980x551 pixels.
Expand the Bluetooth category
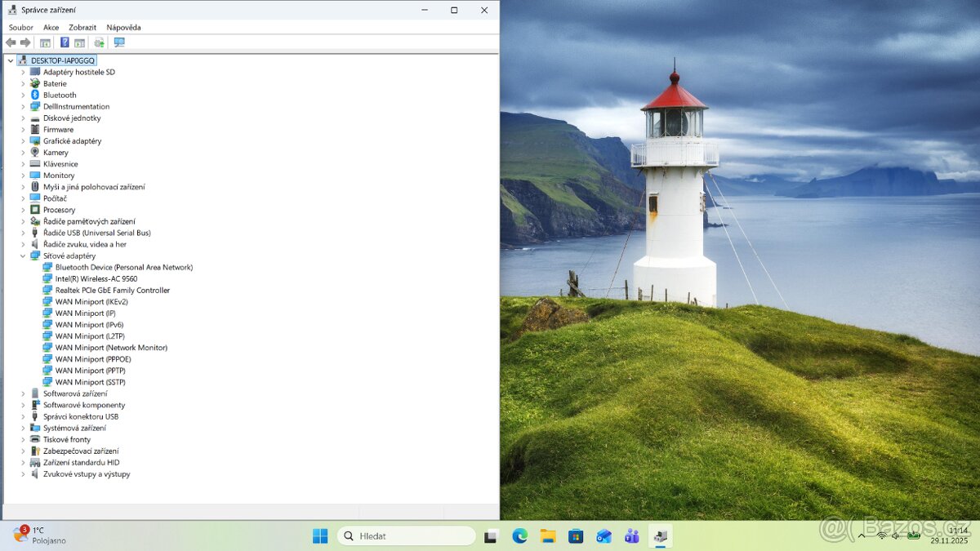[23, 96]
